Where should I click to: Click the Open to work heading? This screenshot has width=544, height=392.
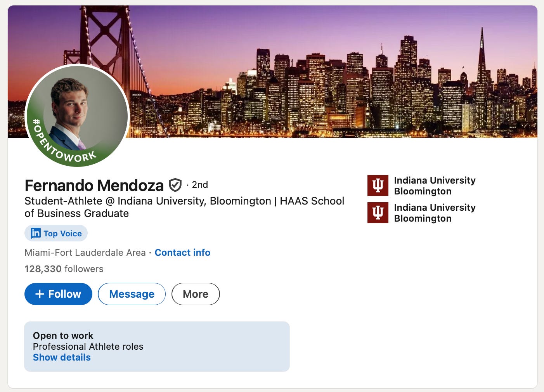pos(63,336)
